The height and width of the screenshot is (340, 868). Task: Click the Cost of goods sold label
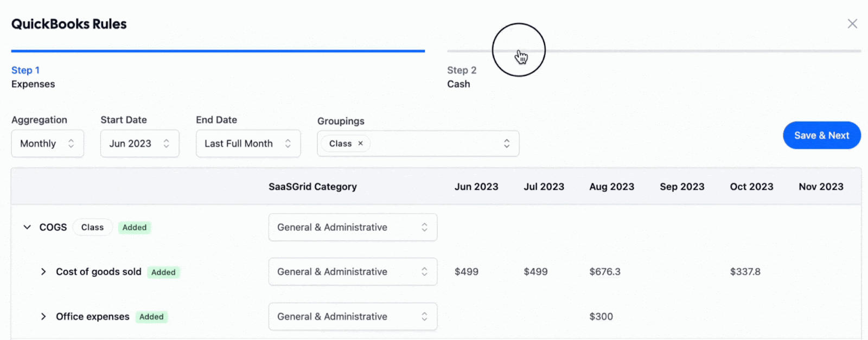[x=99, y=272]
